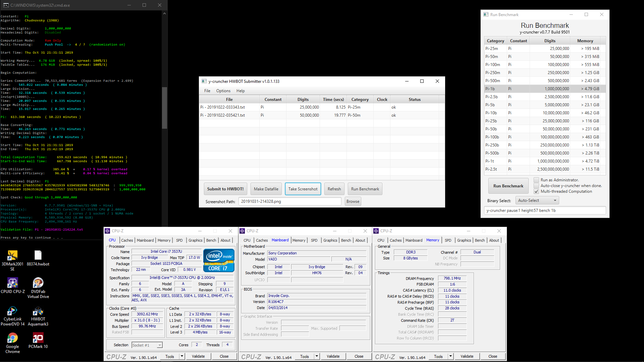Launch CPUID CPU-Z from desktop

coord(12,286)
